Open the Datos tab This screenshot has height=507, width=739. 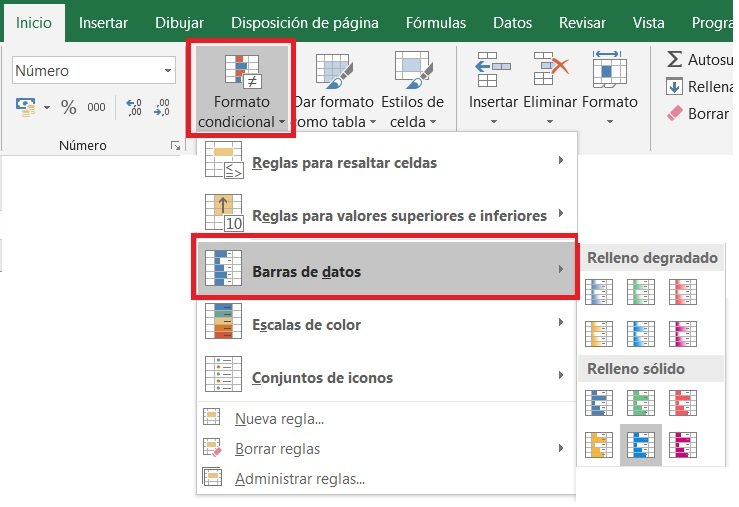coord(512,23)
